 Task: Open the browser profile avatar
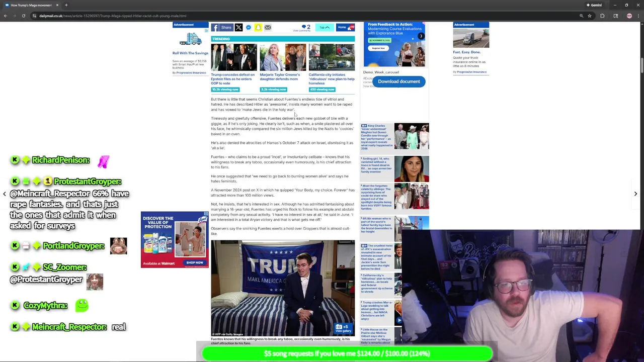(x=629, y=16)
